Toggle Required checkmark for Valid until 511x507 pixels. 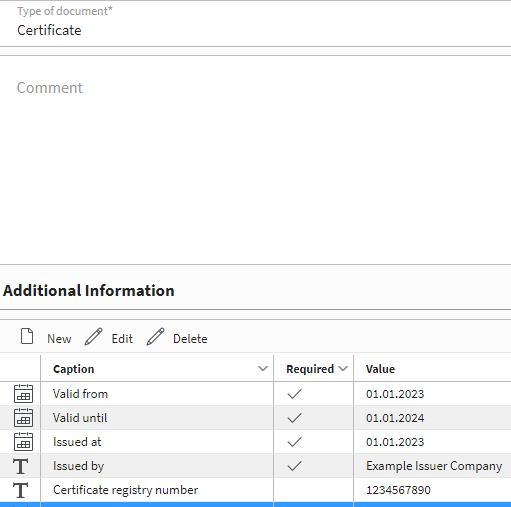pos(294,418)
